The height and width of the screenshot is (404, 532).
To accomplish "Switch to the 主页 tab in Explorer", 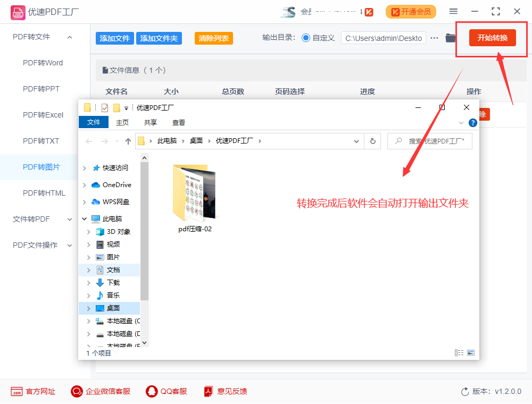I will click(122, 122).
